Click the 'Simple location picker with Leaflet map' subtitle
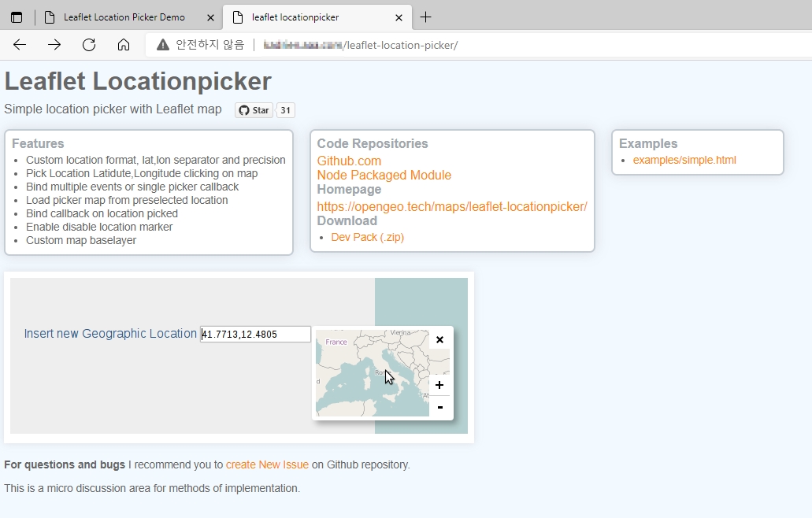The width and height of the screenshot is (812, 518). click(113, 109)
